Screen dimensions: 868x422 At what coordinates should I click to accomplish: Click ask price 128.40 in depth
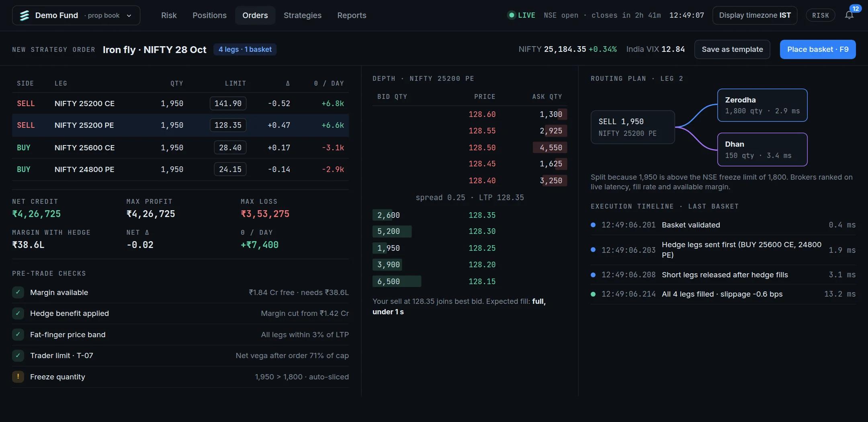coord(482,180)
